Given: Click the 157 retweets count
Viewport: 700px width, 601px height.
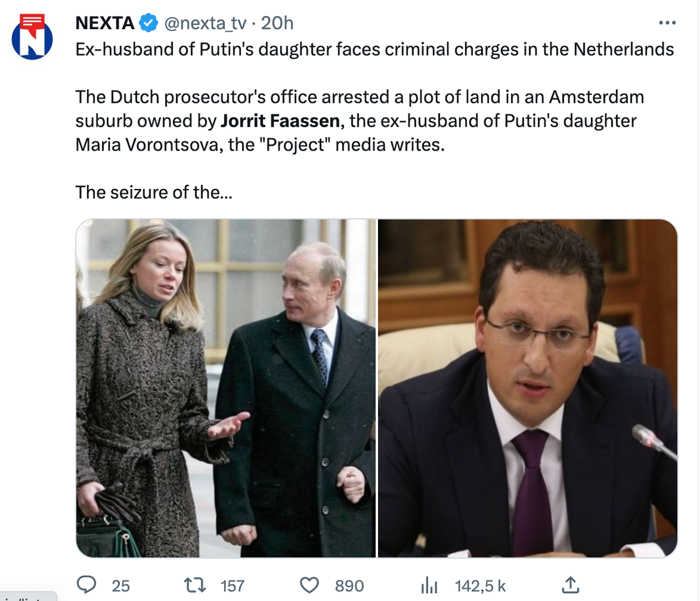Looking at the screenshot, I should pyautogui.click(x=232, y=585).
